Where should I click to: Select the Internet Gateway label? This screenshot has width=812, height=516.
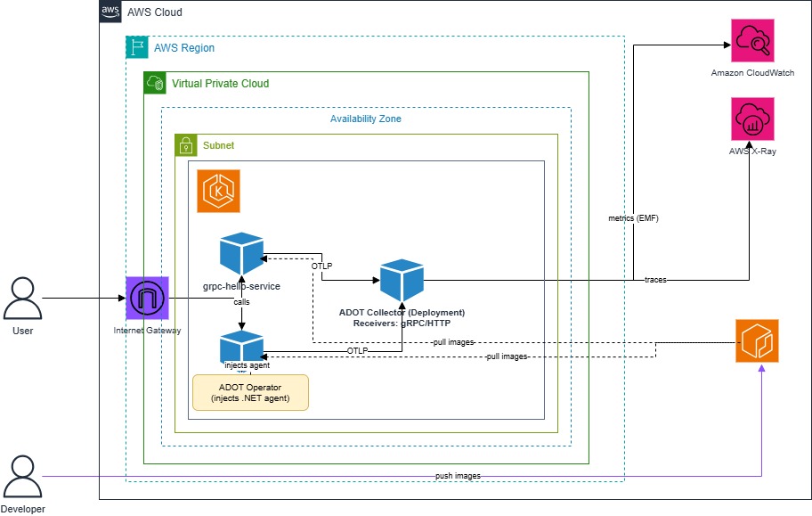coord(147,331)
